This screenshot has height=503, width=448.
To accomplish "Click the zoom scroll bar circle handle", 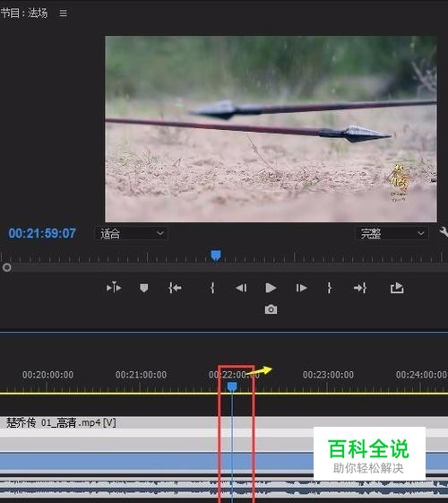I will pyautogui.click(x=7, y=267).
